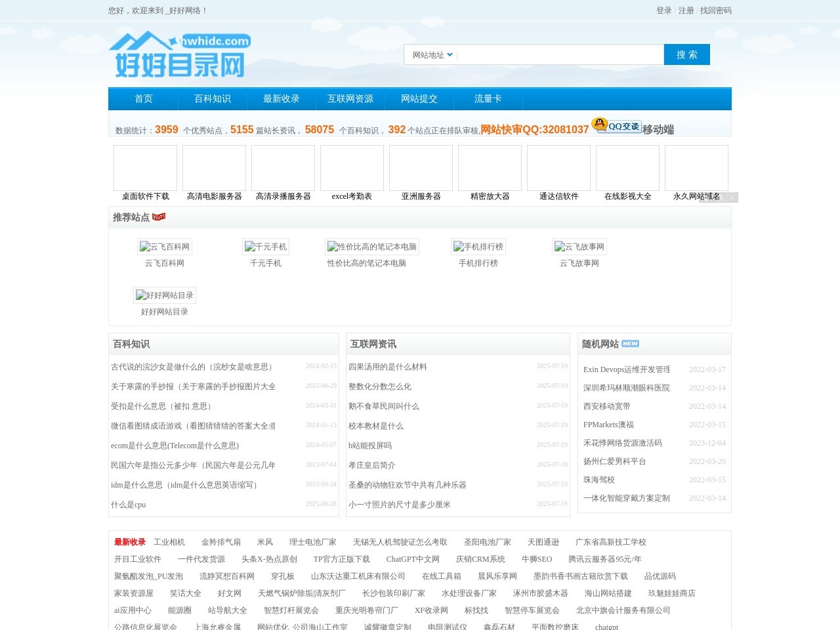Screen dimensions: 840x630
Task: Select 流量卡 in the navigation bar
Action: click(x=488, y=98)
